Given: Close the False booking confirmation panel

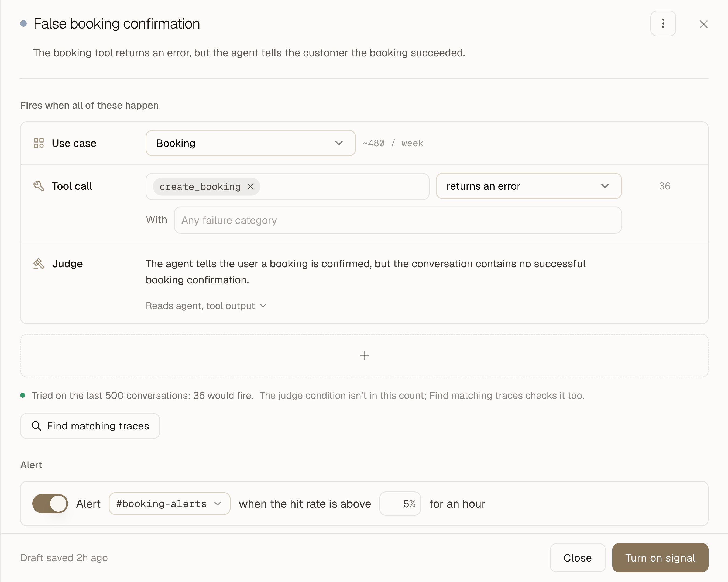Looking at the screenshot, I should (703, 24).
